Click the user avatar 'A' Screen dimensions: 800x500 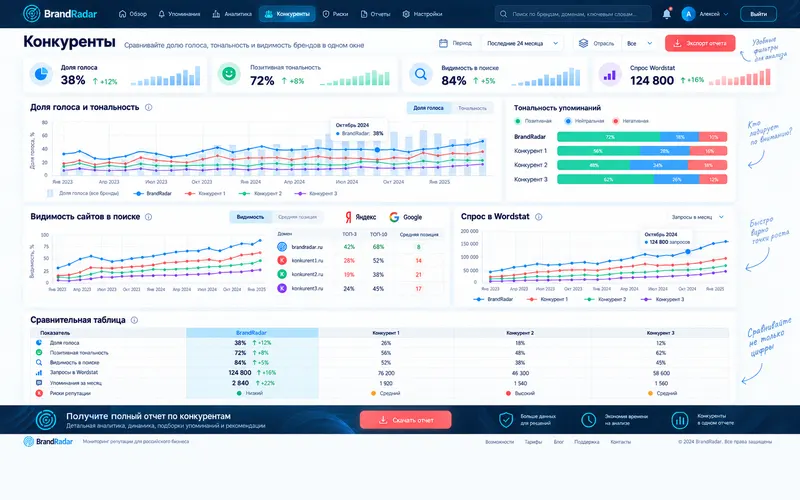click(688, 14)
